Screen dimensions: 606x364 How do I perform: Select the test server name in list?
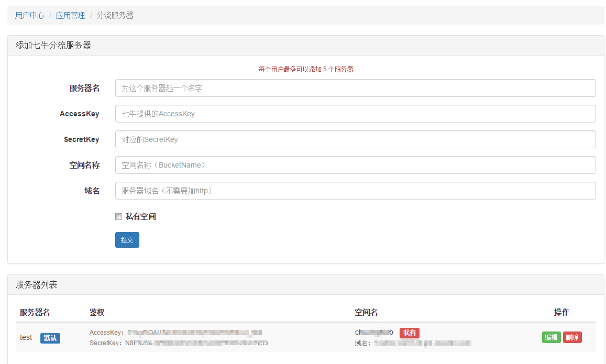pyautogui.click(x=26, y=337)
